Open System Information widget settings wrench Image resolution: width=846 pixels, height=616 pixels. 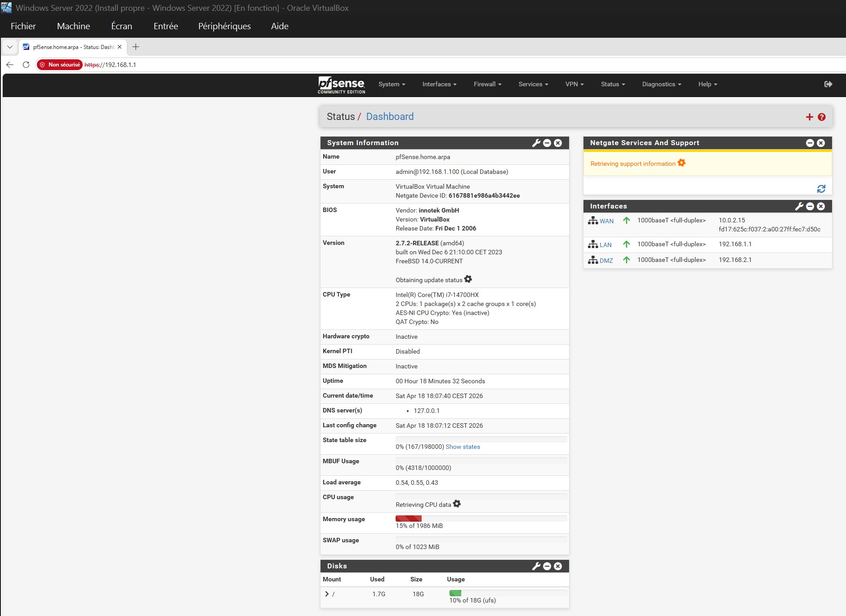point(537,143)
